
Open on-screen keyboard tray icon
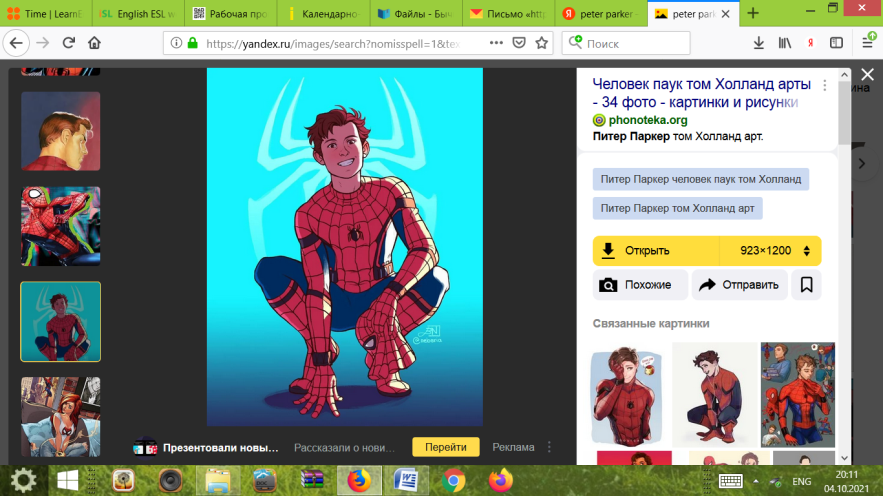[x=730, y=481]
